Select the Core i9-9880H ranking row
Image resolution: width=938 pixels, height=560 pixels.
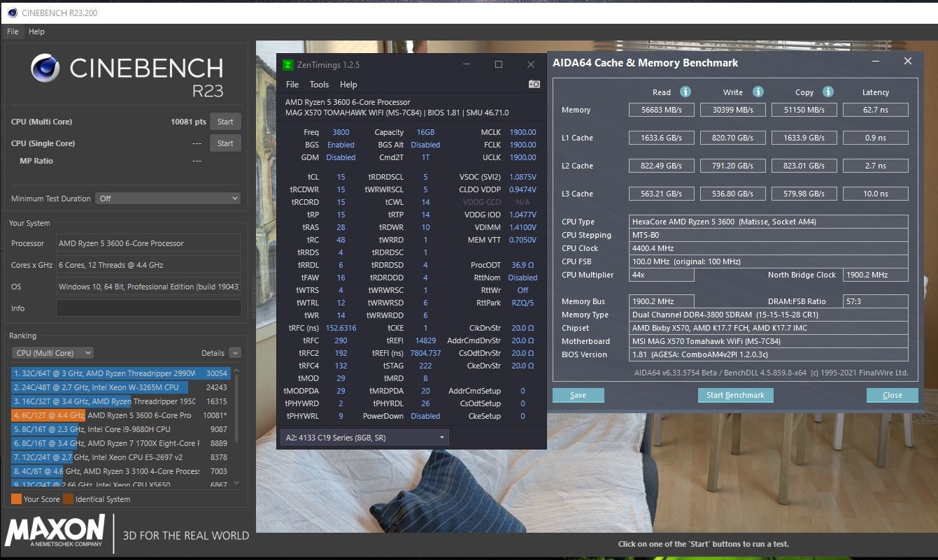[x=121, y=429]
